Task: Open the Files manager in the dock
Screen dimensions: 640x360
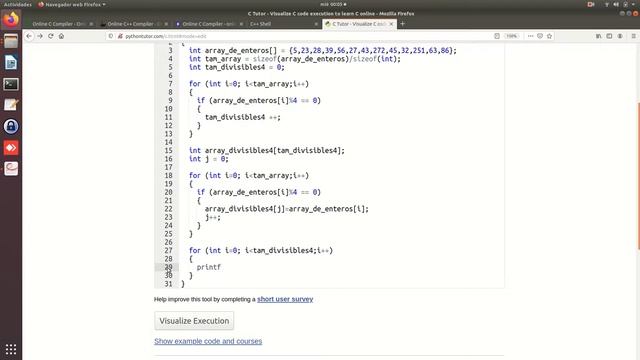Action: [11, 41]
